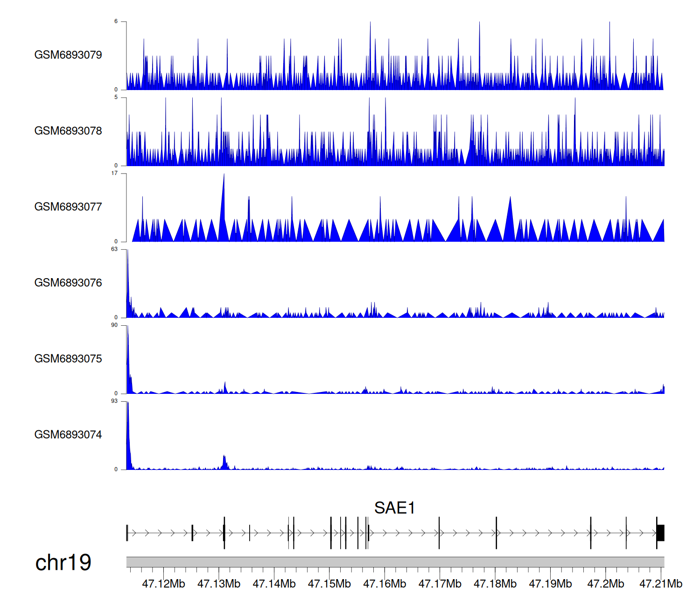This screenshot has height=616, width=700.
Task: Select the GSM6893076 track label
Action: tap(68, 283)
